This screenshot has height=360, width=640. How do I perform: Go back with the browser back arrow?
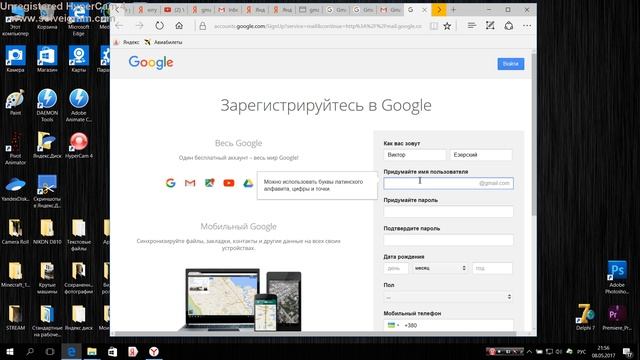tap(119, 26)
